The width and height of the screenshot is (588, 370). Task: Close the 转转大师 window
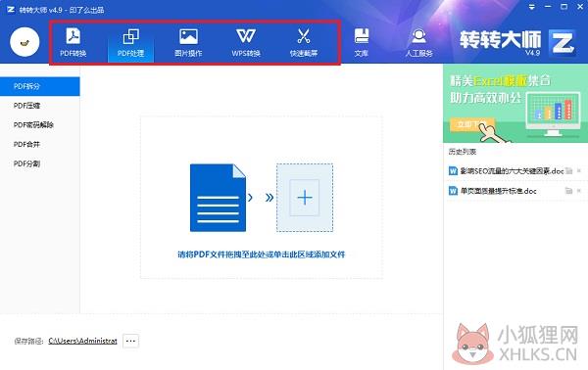tap(580, 7)
